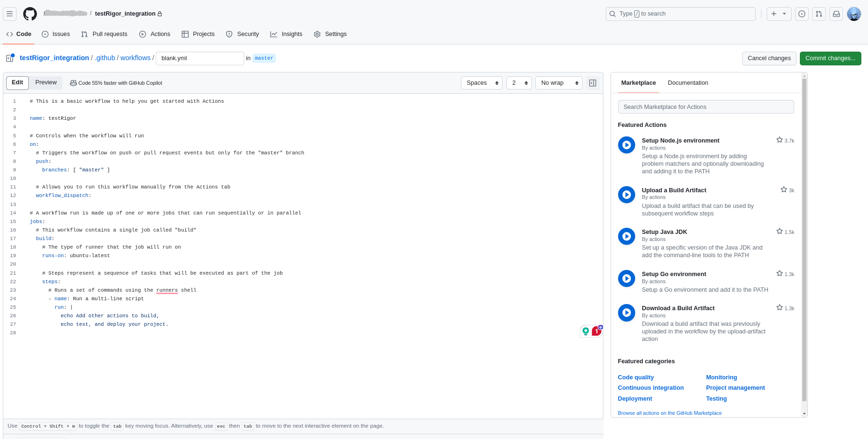
Task: Open the pull requests icon in header
Action: pos(819,14)
